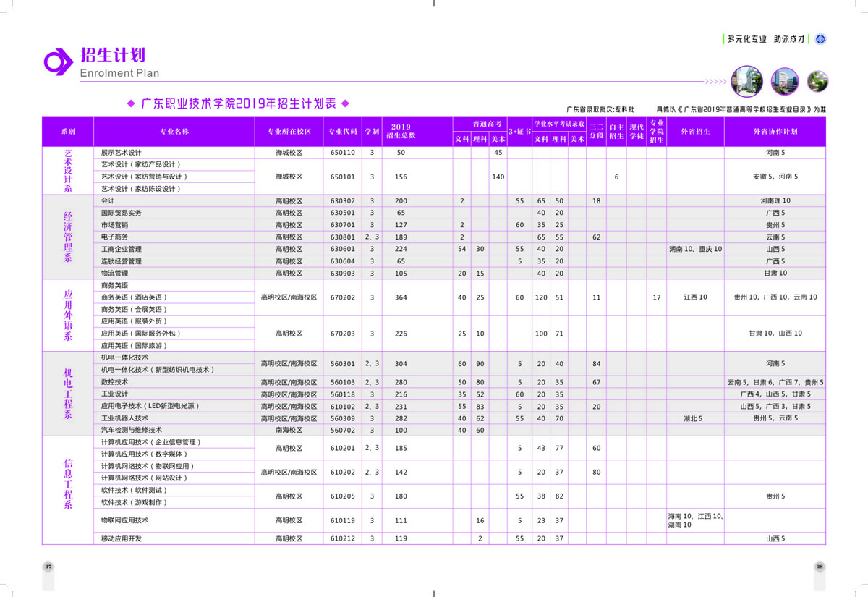Click the major 艺术设计（家纺营销与设计）

coord(145,177)
